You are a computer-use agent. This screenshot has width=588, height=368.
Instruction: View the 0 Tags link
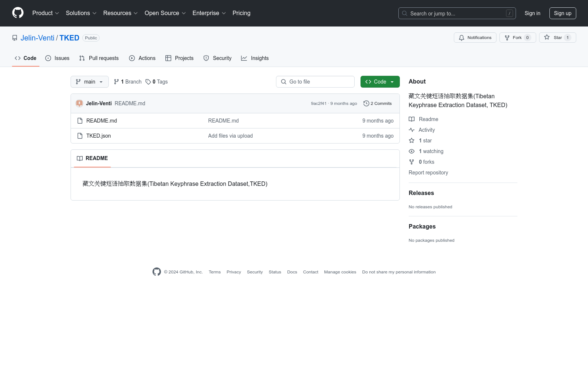click(x=157, y=82)
